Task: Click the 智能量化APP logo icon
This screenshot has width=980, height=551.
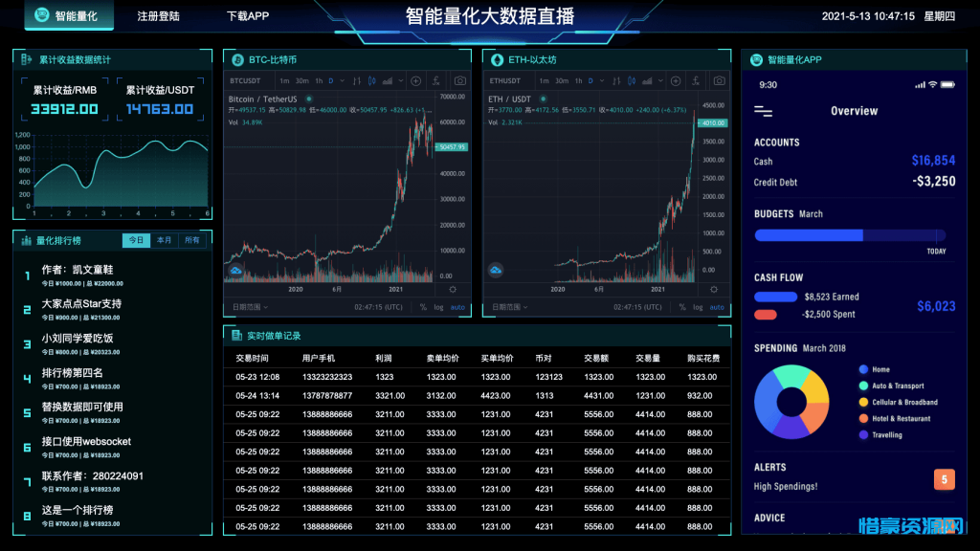Action: click(x=756, y=59)
